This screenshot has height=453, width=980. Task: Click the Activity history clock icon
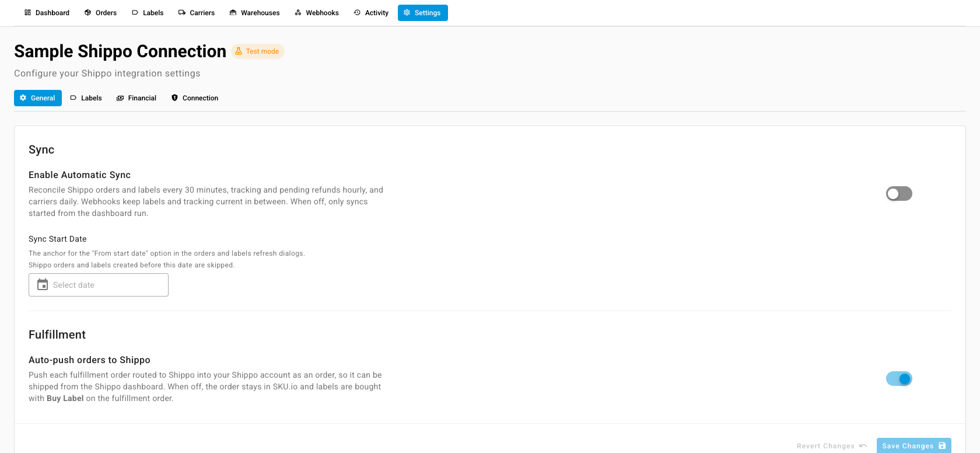point(357,12)
